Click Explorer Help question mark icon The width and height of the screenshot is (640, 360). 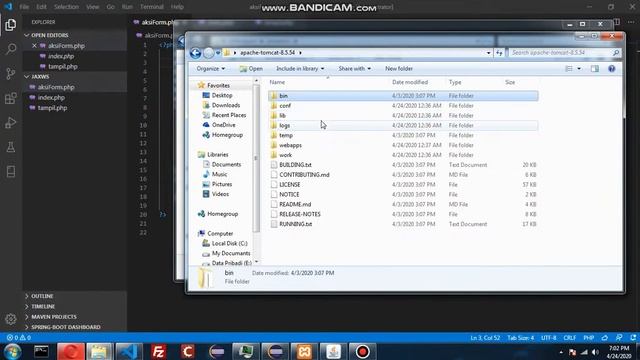(611, 69)
